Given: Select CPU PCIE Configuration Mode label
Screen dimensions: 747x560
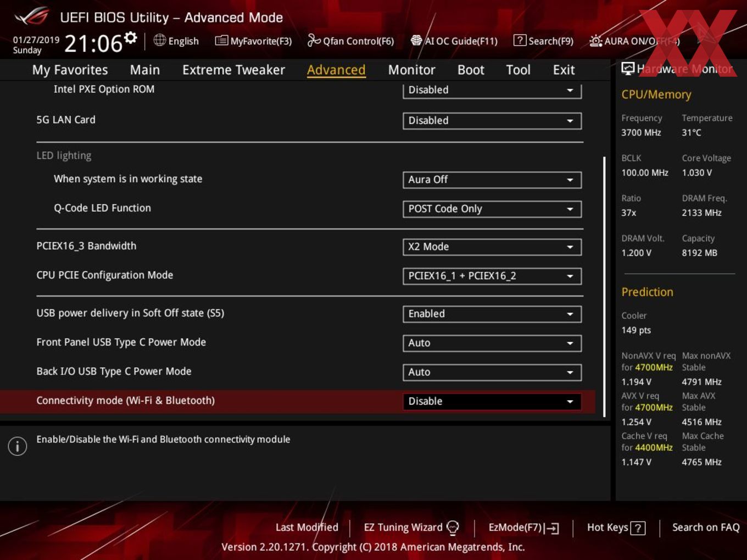Looking at the screenshot, I should pyautogui.click(x=105, y=275).
